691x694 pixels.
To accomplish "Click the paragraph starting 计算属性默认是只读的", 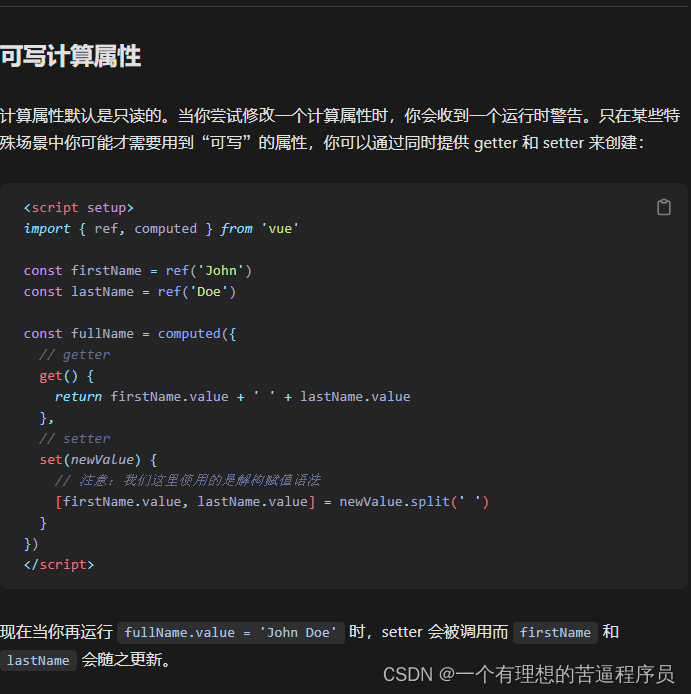I will tap(340, 129).
